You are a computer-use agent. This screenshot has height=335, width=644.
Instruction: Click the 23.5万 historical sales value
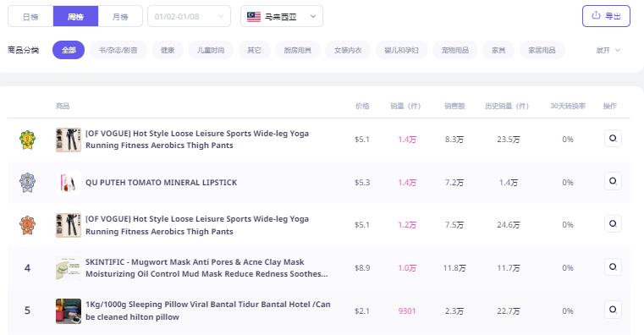[x=509, y=140]
